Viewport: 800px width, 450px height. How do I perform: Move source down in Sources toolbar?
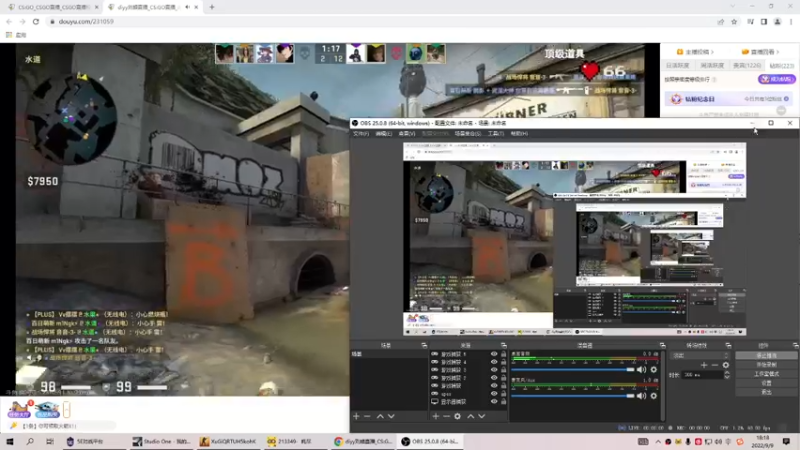click(x=482, y=416)
